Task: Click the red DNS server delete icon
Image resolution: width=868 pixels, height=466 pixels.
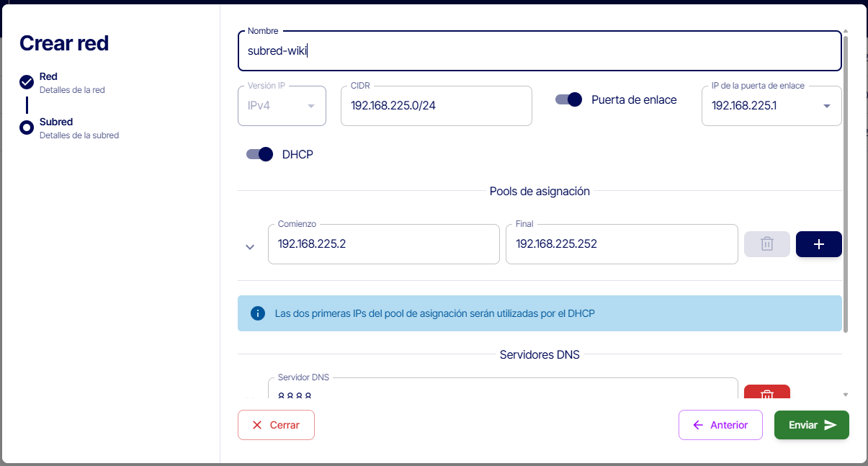Action: [766, 393]
